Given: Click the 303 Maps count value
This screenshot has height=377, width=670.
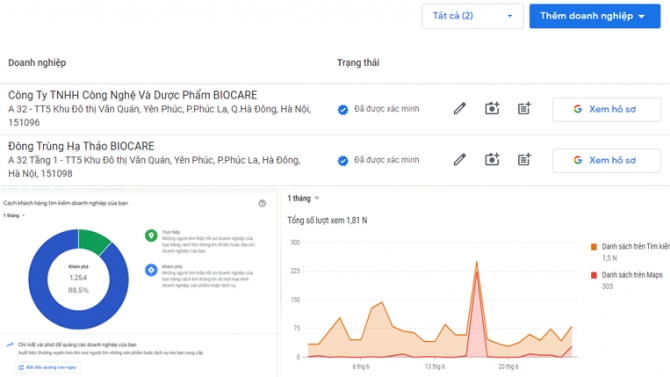Looking at the screenshot, I should [607, 286].
